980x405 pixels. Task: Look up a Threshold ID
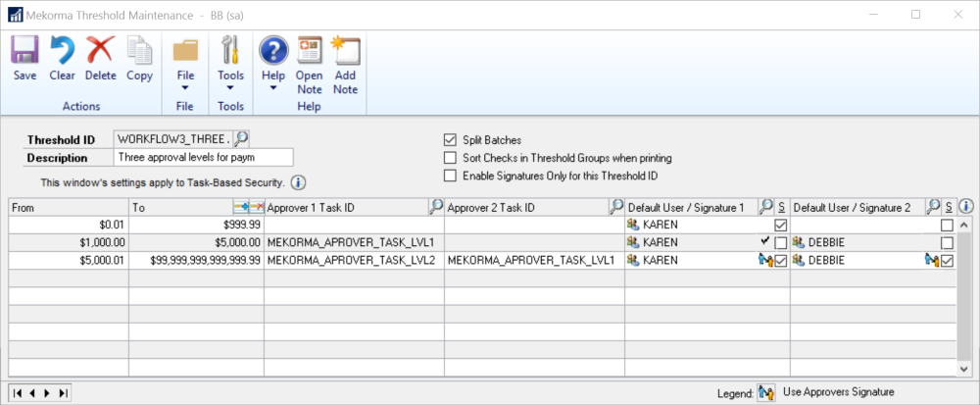tap(241, 139)
